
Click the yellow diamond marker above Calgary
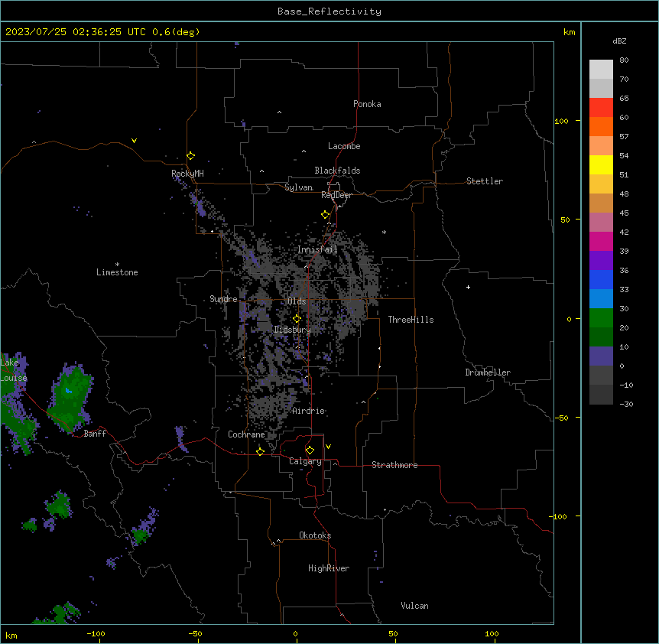[310, 450]
